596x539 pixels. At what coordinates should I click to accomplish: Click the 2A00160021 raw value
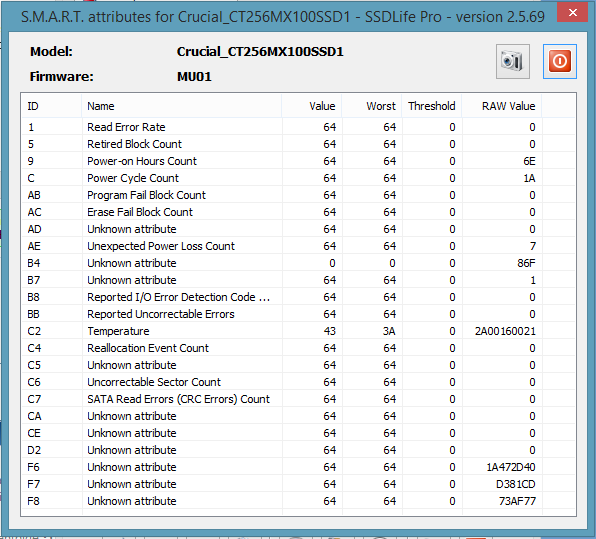coord(505,331)
